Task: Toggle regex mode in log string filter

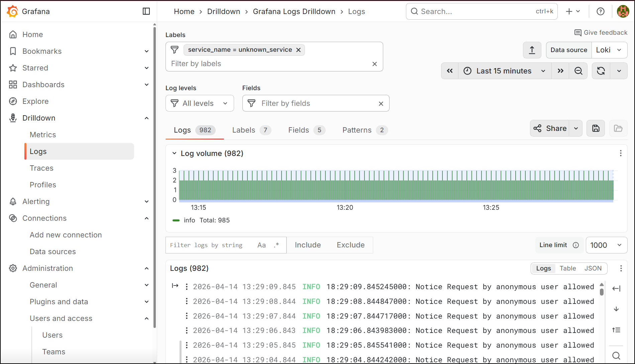Action: click(x=276, y=245)
